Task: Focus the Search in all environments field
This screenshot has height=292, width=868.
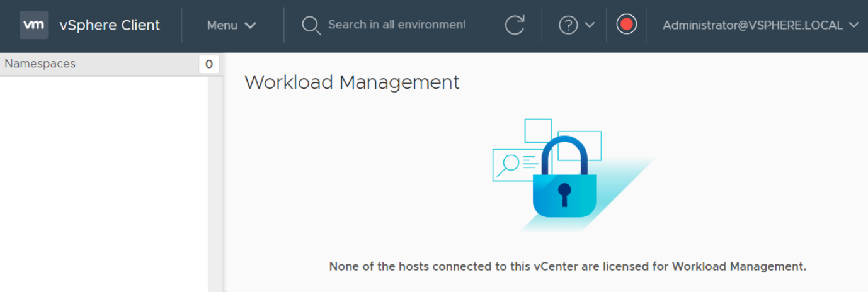Action: click(x=396, y=25)
